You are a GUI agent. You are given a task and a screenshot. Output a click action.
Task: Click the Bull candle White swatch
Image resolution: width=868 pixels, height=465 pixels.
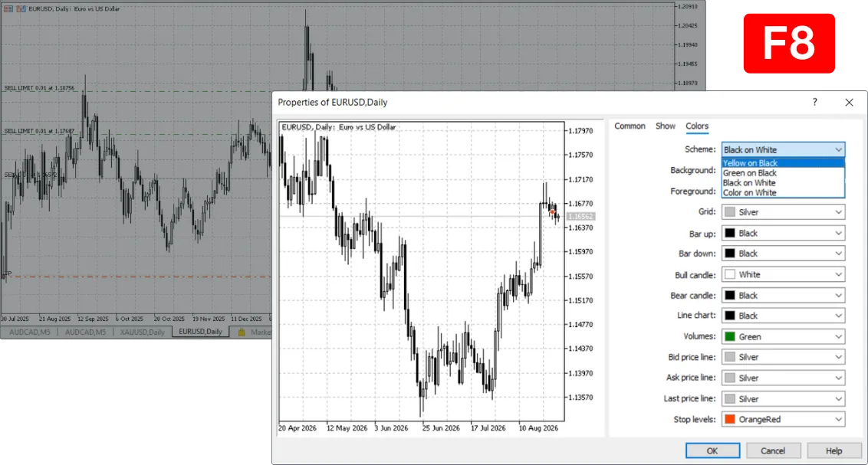(x=730, y=275)
